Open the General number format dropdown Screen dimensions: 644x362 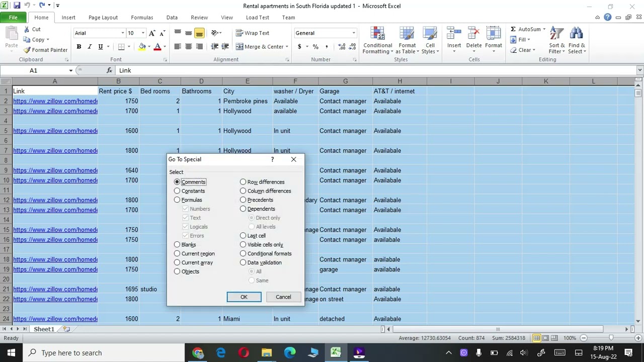(x=353, y=33)
